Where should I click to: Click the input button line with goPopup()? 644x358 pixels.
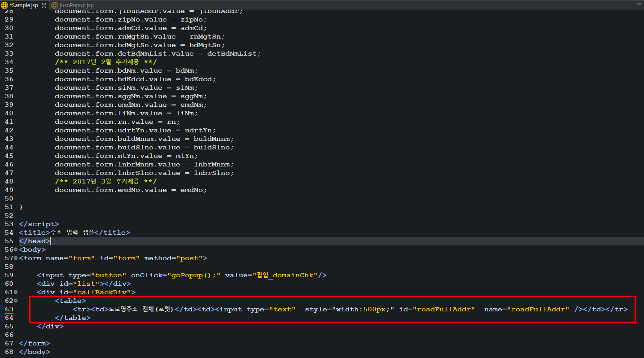[182, 275]
